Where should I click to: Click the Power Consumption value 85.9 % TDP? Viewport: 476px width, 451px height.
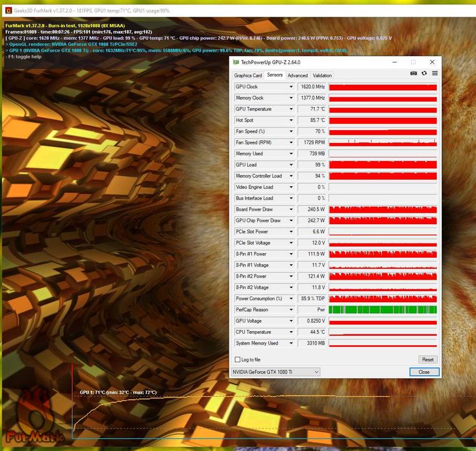pos(312,298)
